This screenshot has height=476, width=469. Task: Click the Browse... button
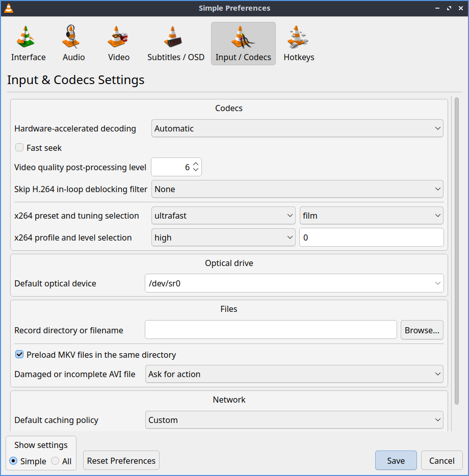click(x=422, y=330)
